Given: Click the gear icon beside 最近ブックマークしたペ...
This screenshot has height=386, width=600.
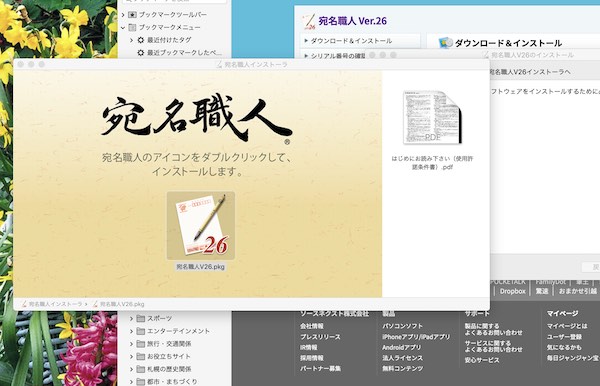Looking at the screenshot, I should click(141, 52).
